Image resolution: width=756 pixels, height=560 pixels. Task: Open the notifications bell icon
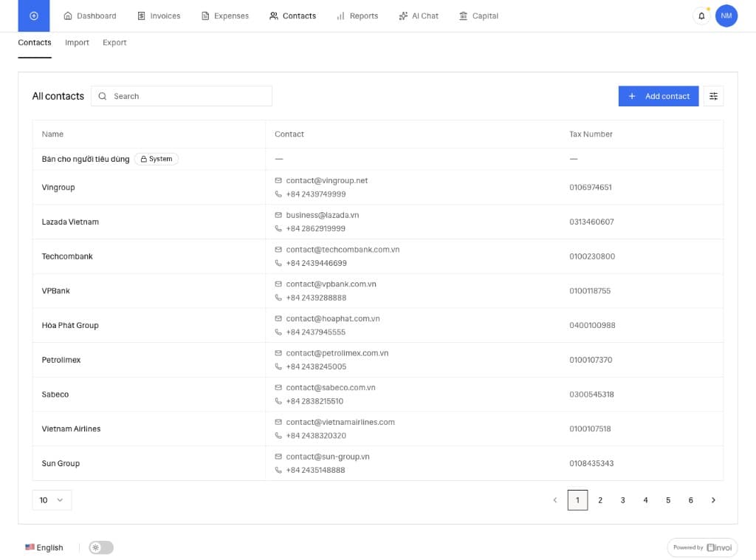701,16
